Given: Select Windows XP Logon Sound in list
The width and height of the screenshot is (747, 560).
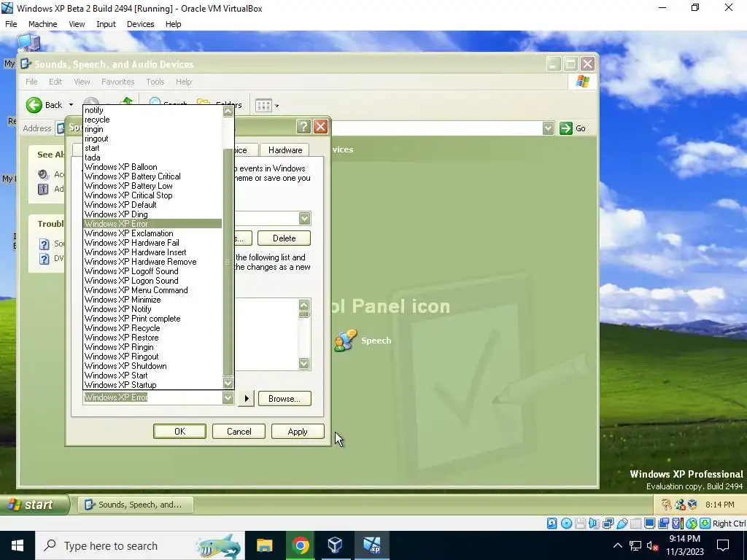Looking at the screenshot, I should [152, 281].
